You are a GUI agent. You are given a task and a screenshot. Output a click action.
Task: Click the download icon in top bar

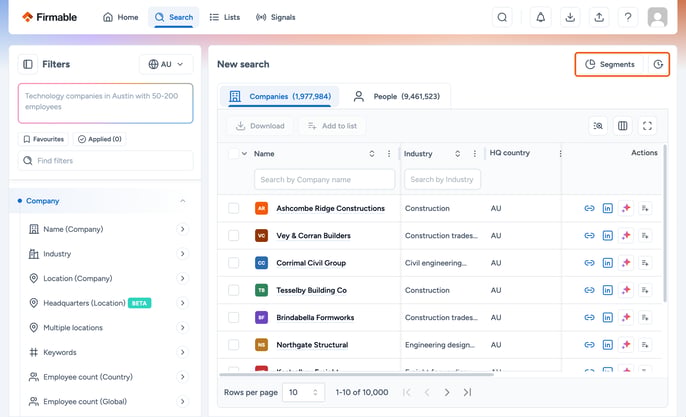pos(570,17)
